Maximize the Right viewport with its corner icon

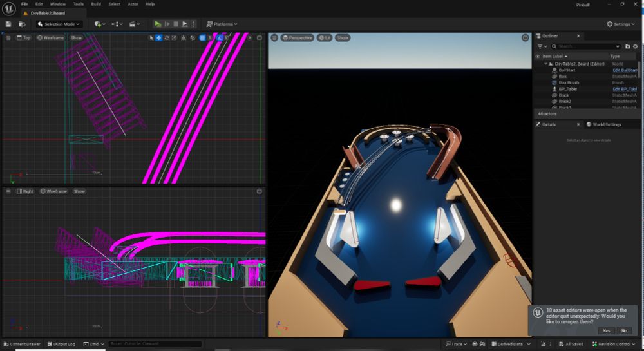click(x=260, y=191)
